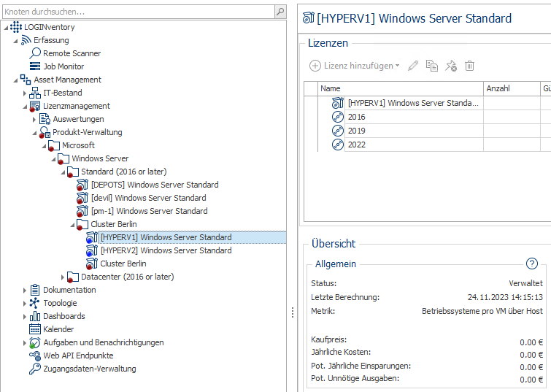Viewport: 551px width, 392px height.
Task: Select the Web API Endpunkte icon
Action: [35, 356]
